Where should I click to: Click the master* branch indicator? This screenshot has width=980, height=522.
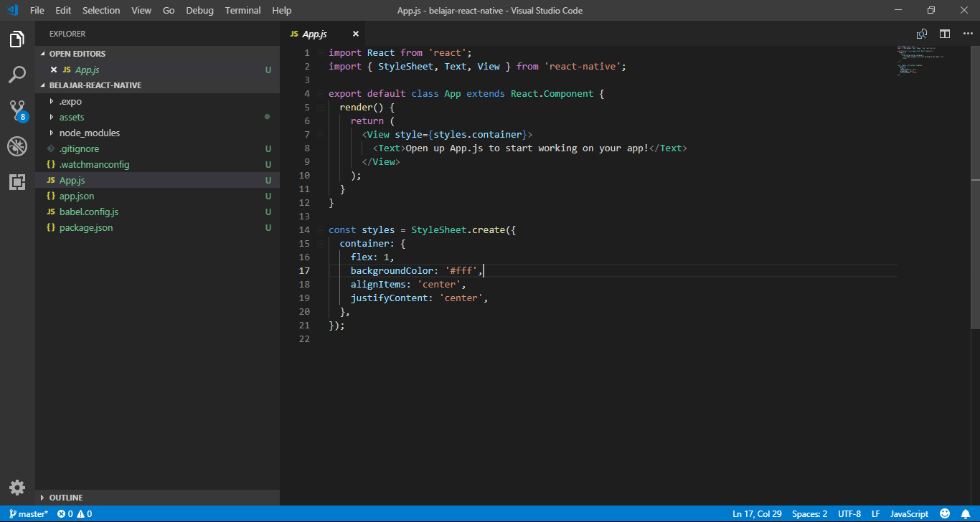coord(28,513)
